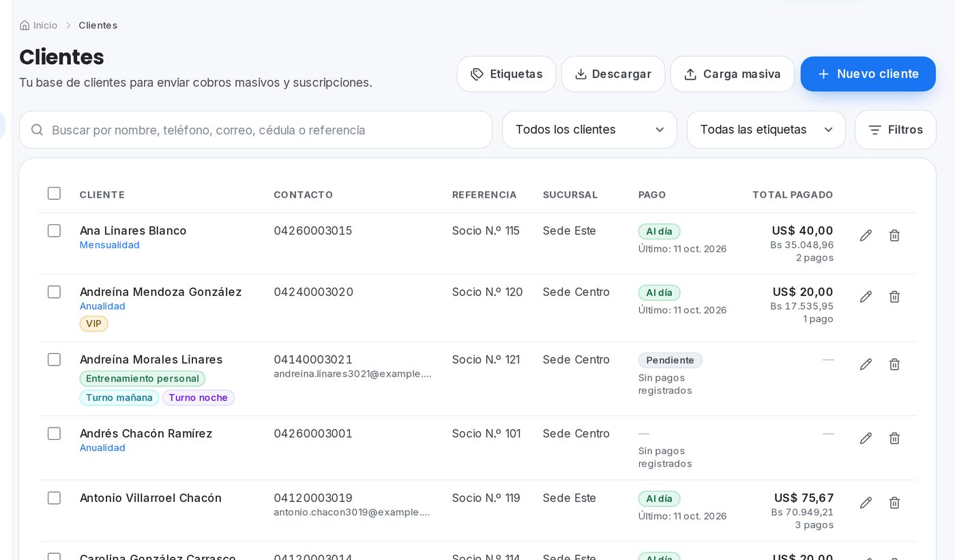Edit Andreína Mendoza González pencil icon
Screen dimensions: 955x560
coord(866,297)
